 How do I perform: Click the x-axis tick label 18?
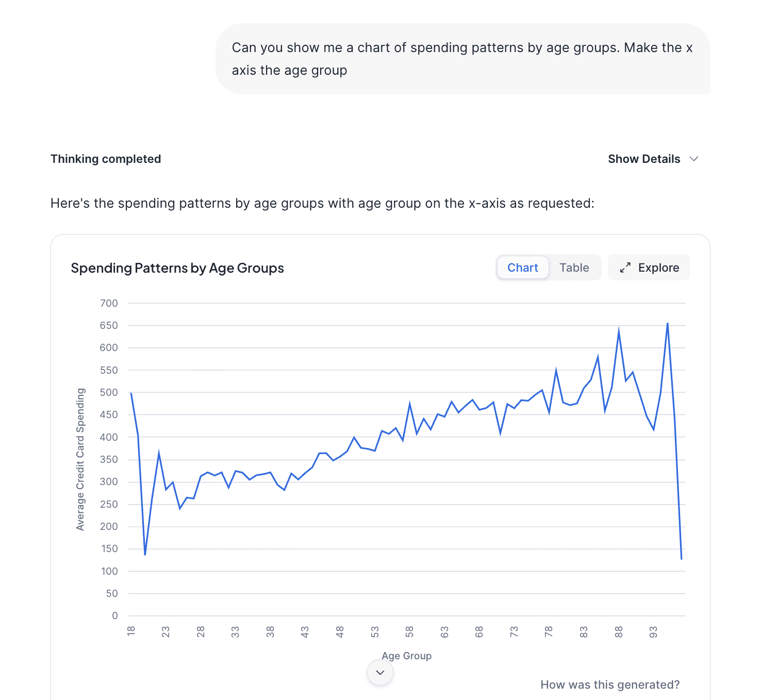(131, 631)
